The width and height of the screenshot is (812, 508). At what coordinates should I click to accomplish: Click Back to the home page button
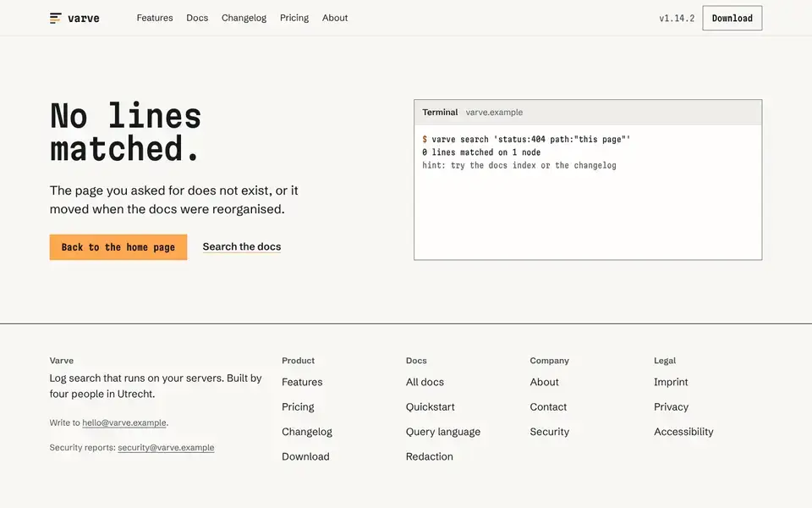[118, 247]
